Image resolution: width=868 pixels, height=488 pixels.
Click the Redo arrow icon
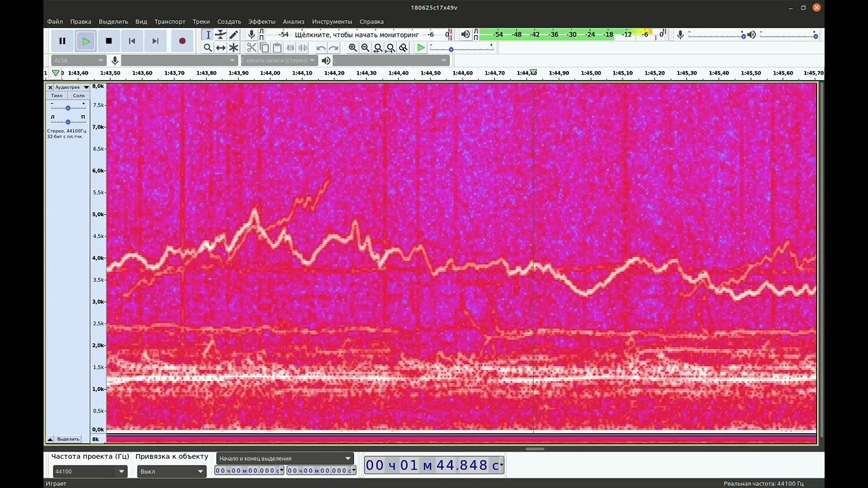pos(334,47)
